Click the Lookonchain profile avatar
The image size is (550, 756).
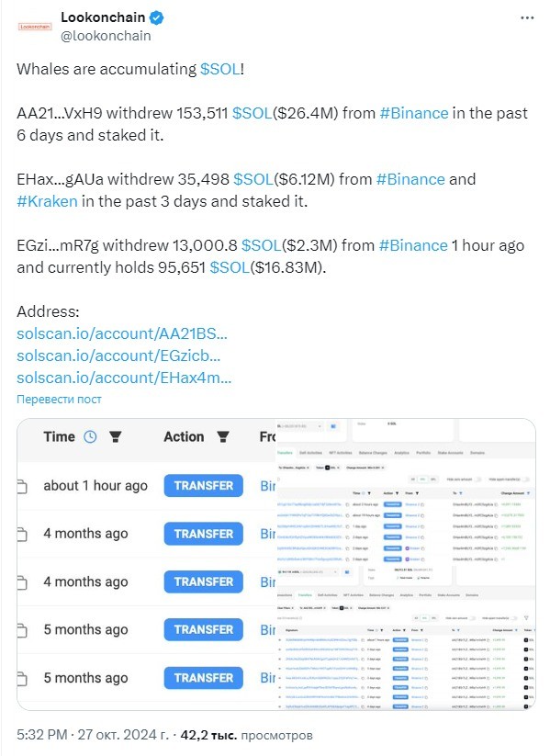35,27
